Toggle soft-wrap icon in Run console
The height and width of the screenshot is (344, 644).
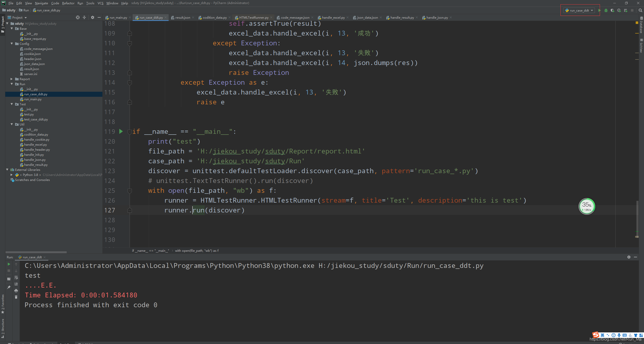click(16, 277)
